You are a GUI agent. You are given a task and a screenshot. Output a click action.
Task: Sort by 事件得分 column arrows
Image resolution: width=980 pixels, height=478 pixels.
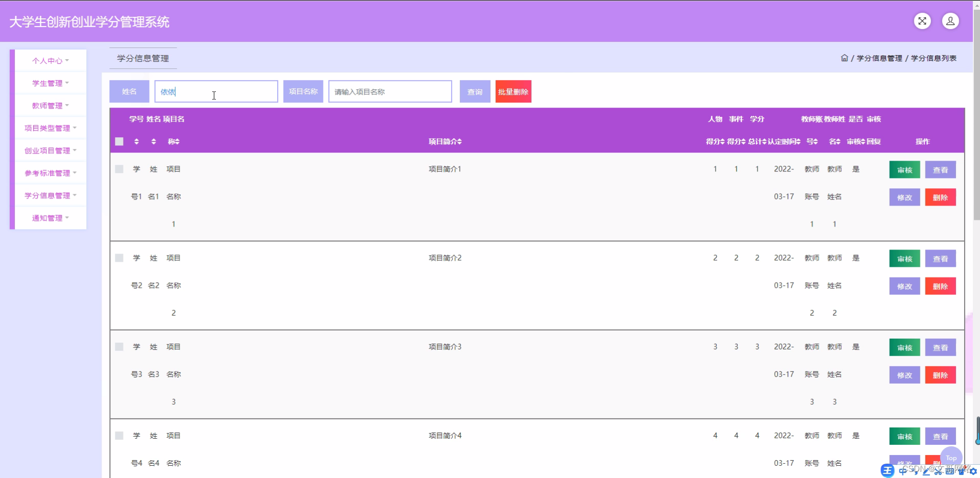743,141
